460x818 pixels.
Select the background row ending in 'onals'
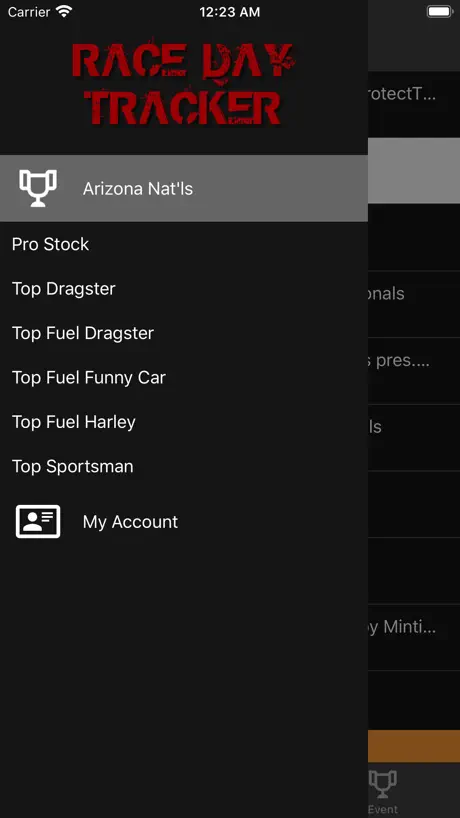pos(414,304)
